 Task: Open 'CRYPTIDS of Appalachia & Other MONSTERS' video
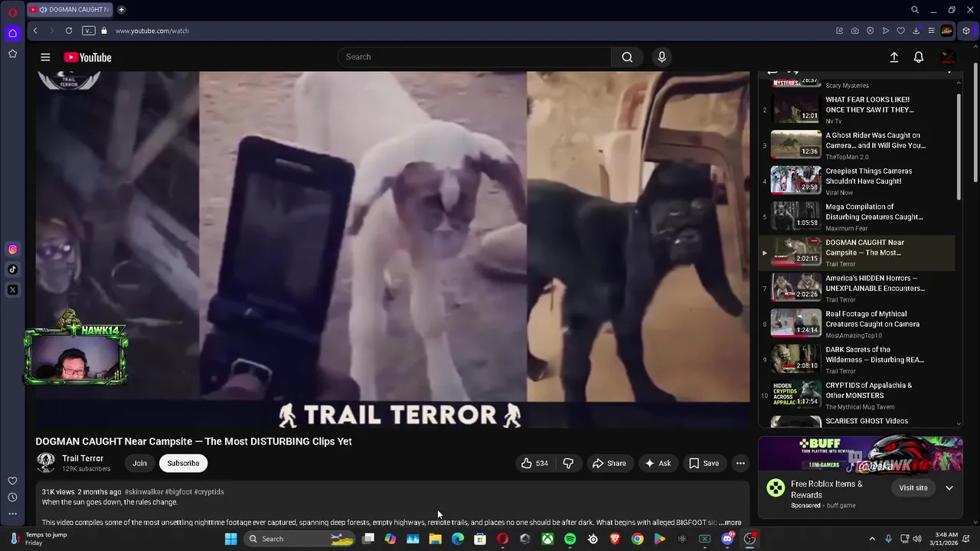857,396
